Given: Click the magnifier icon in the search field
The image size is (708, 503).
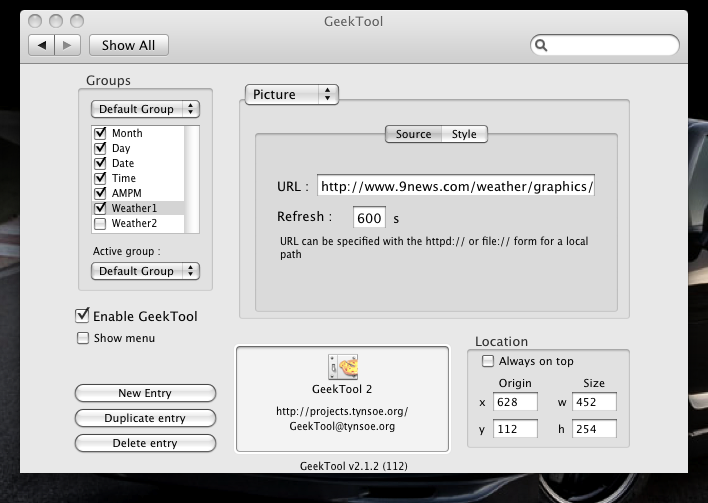Looking at the screenshot, I should [541, 45].
